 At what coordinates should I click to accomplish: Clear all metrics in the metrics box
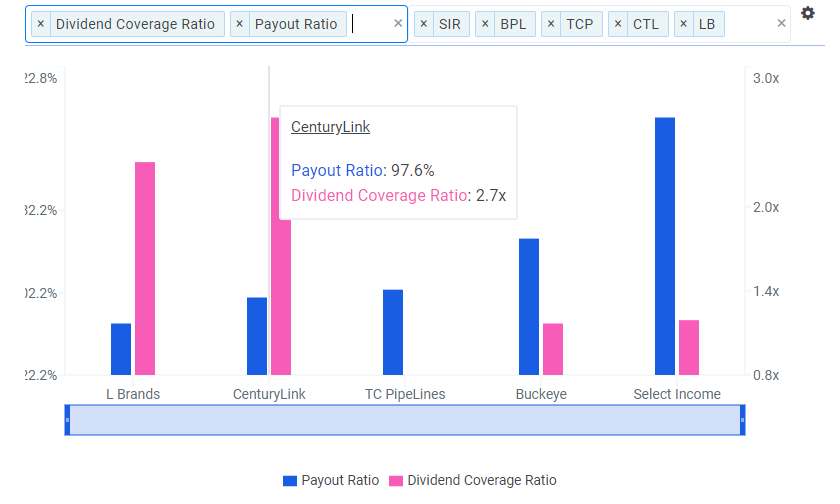click(398, 23)
